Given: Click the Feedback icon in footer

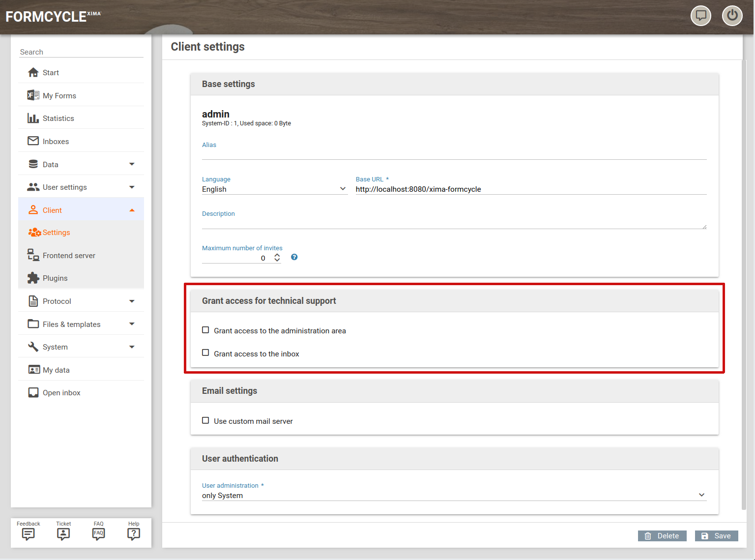Looking at the screenshot, I should click(29, 534).
